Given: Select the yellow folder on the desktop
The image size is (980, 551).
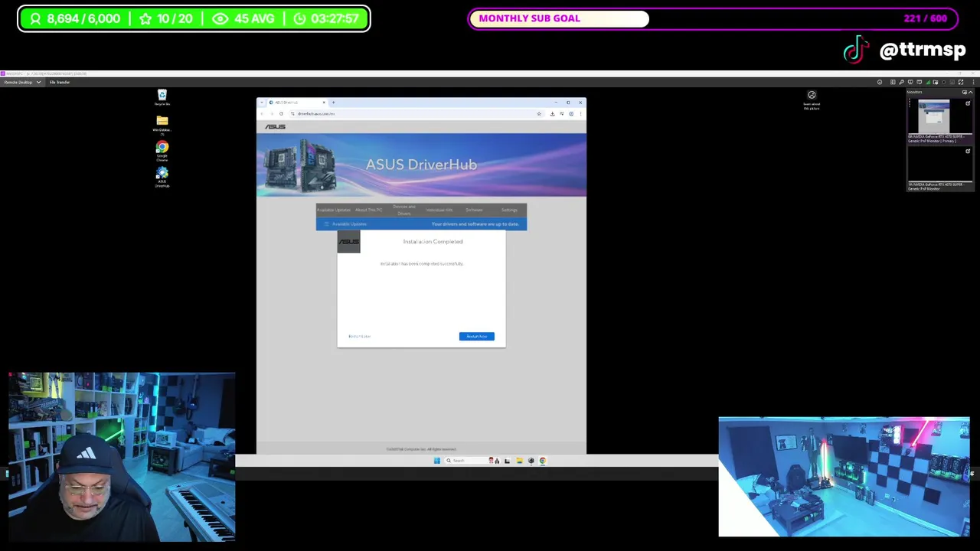Looking at the screenshot, I should [x=162, y=124].
